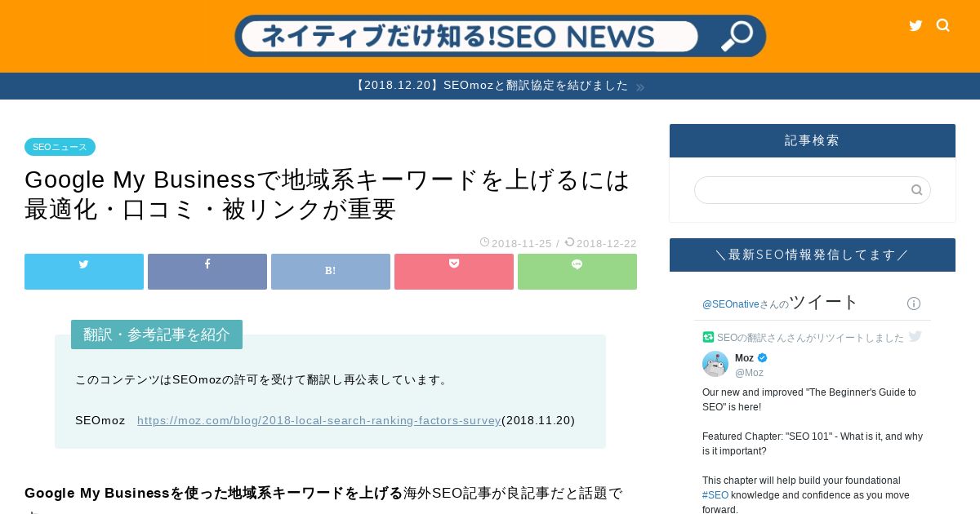Open the Moz avatar image
980x514 pixels.
tap(715, 364)
